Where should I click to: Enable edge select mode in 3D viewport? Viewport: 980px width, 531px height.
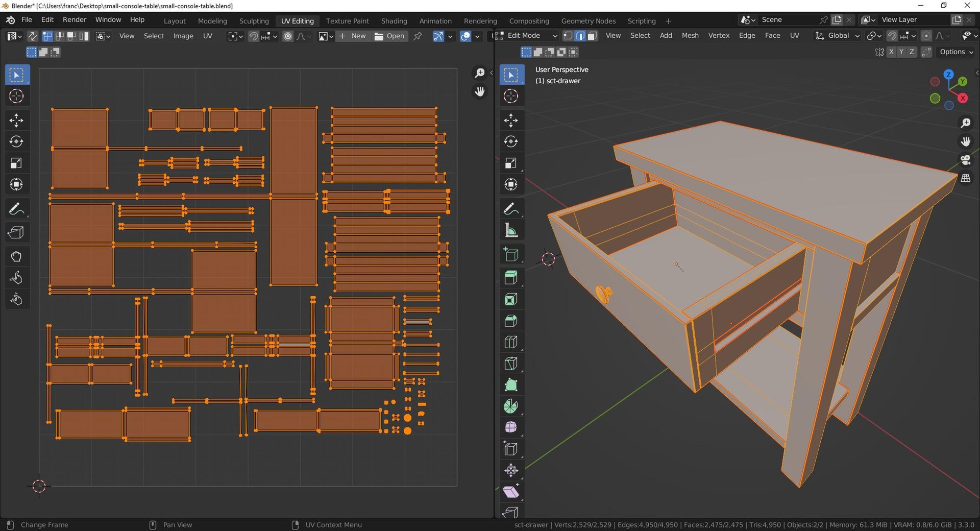coord(580,36)
